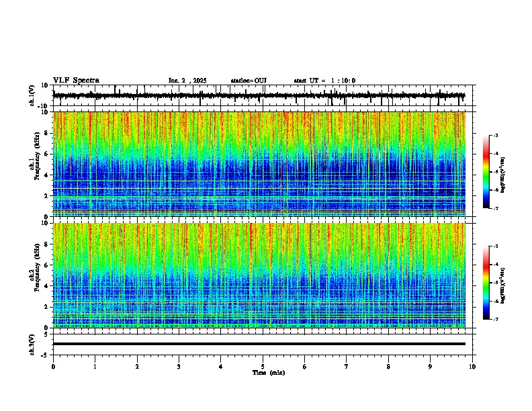The image size is (532, 411).
Task: Click the "5" tick on ch.3(V) axis
Action: (46, 334)
